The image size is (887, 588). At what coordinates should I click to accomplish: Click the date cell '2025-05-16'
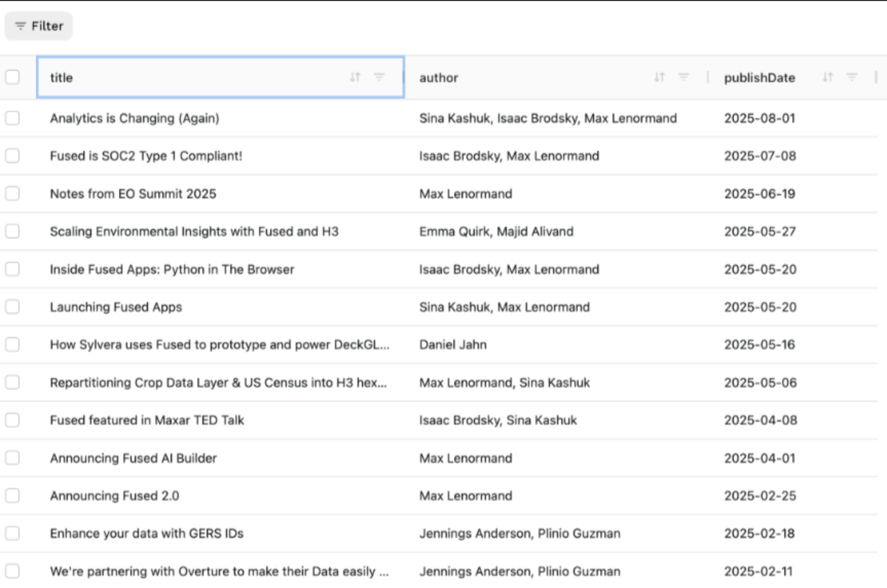(x=760, y=344)
